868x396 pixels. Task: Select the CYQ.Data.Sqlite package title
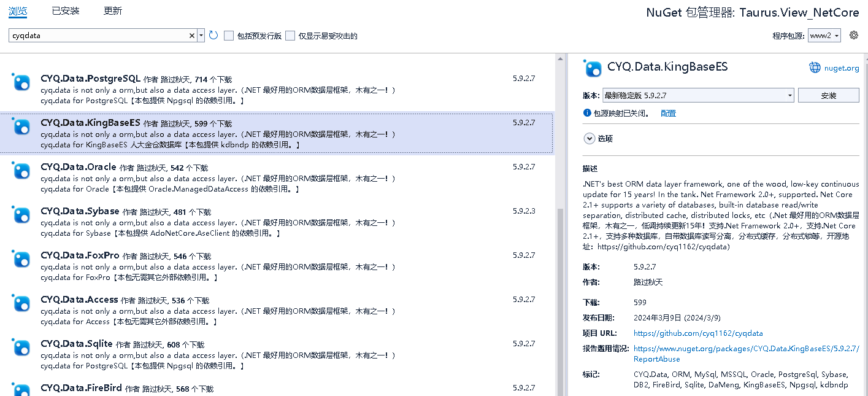(77, 344)
